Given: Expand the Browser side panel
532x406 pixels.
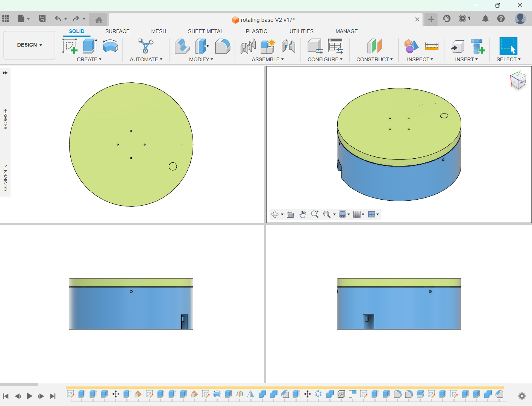Looking at the screenshot, I should [5, 73].
